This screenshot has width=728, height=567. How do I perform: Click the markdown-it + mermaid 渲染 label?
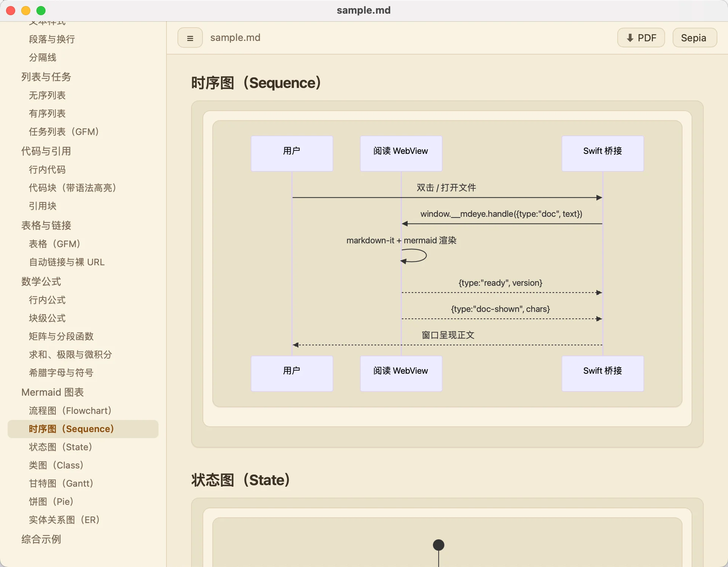coord(402,240)
